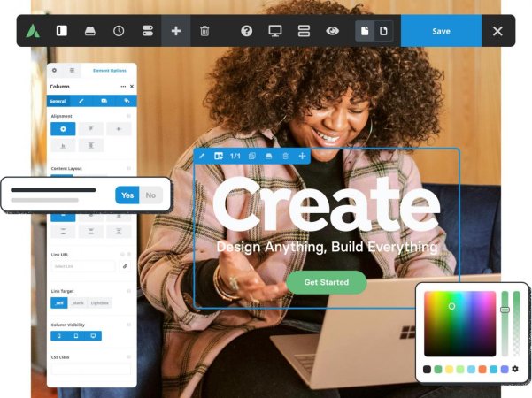The width and height of the screenshot is (532, 398).
Task: Click the column edit pencil icon
Action: (x=202, y=156)
